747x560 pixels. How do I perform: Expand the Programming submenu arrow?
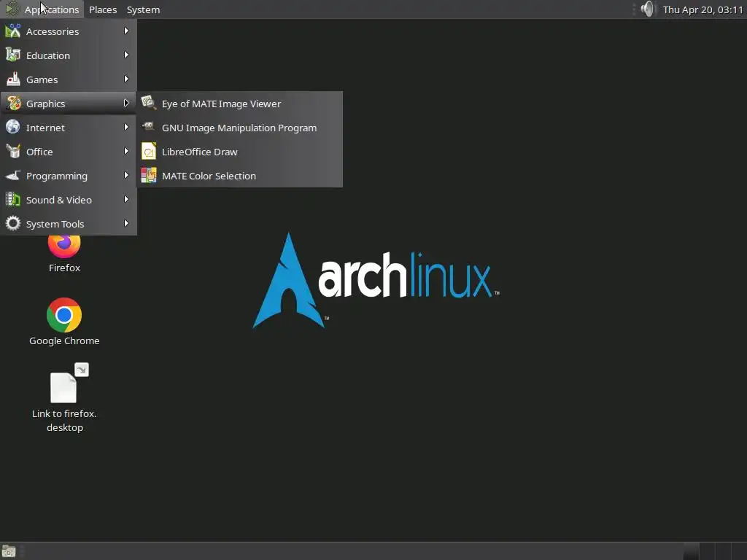click(x=126, y=175)
